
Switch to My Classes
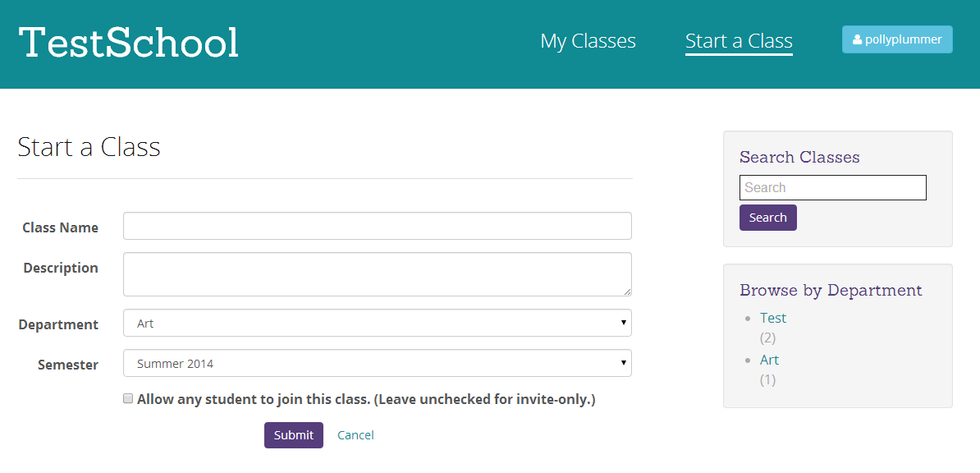588,40
